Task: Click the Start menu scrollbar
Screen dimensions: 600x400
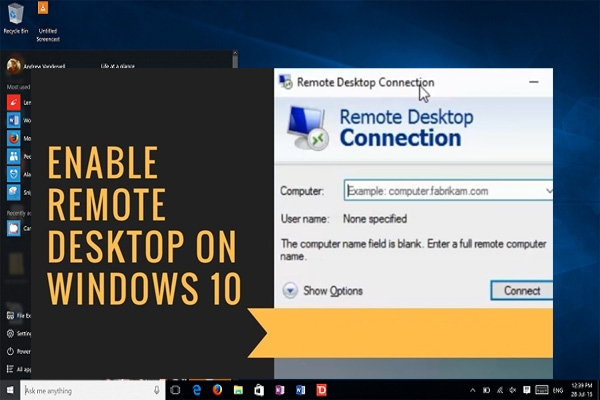Action: [x=235, y=59]
